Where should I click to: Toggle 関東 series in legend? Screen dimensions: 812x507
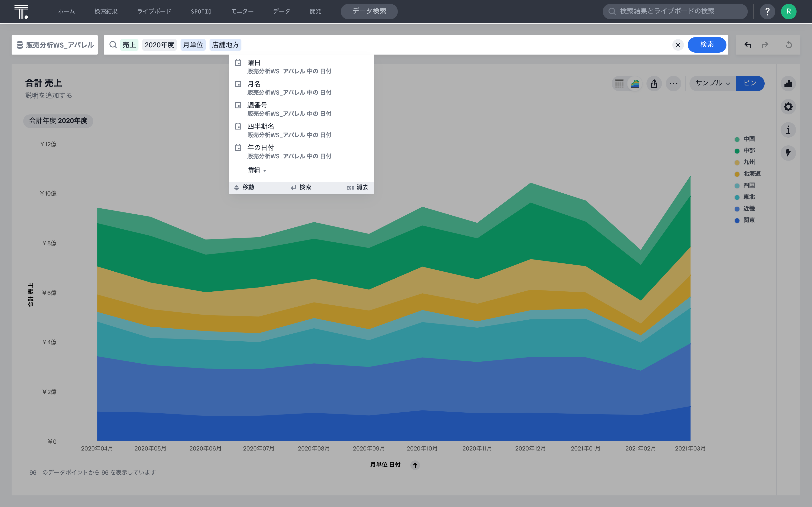pos(749,220)
